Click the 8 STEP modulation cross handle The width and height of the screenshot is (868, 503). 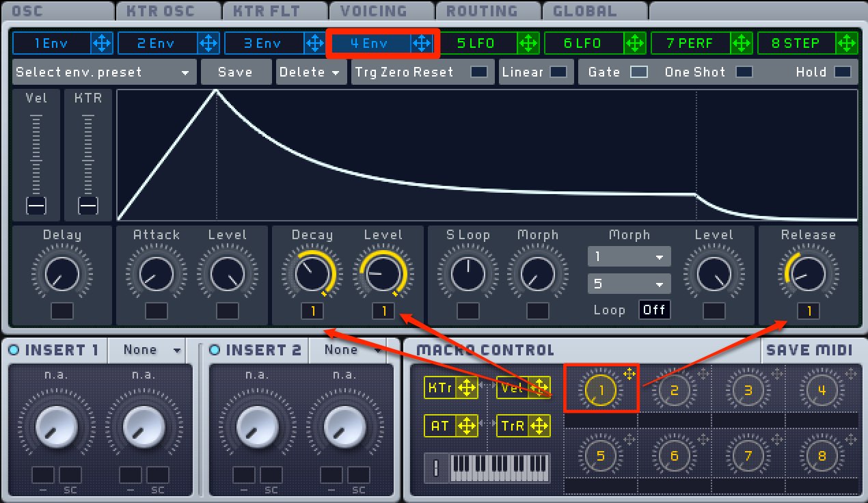point(847,44)
